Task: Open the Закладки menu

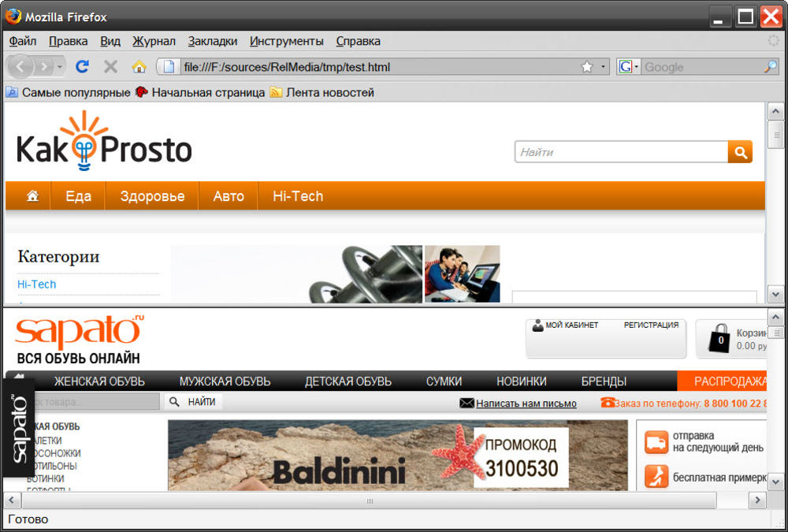Action: [212, 41]
